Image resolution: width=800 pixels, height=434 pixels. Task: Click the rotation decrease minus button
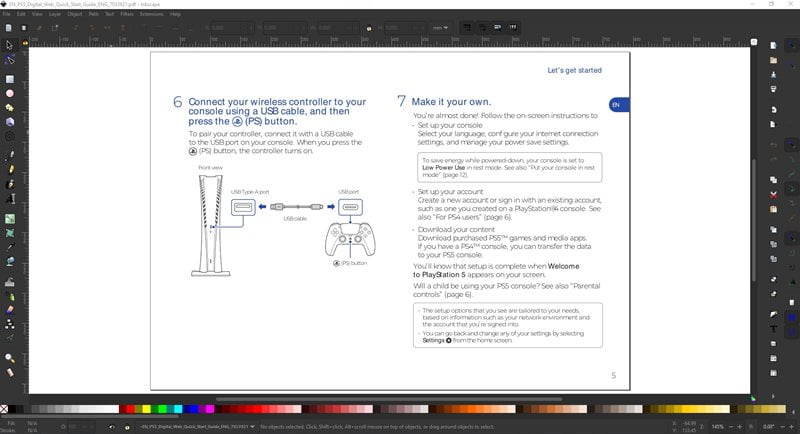point(782,427)
